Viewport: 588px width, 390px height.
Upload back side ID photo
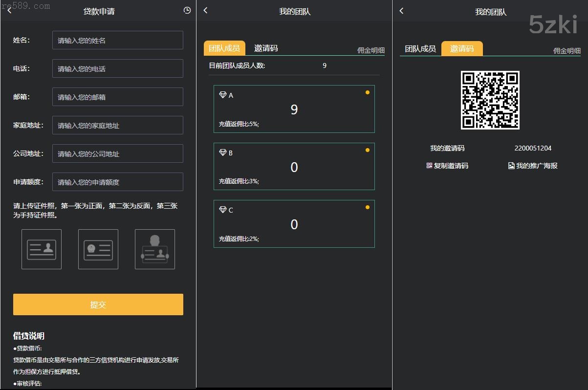tap(98, 249)
